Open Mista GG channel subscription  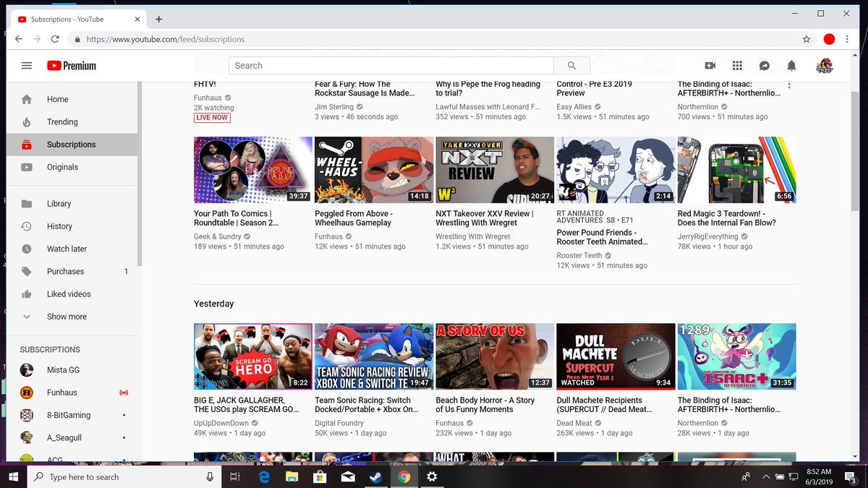coord(72,370)
